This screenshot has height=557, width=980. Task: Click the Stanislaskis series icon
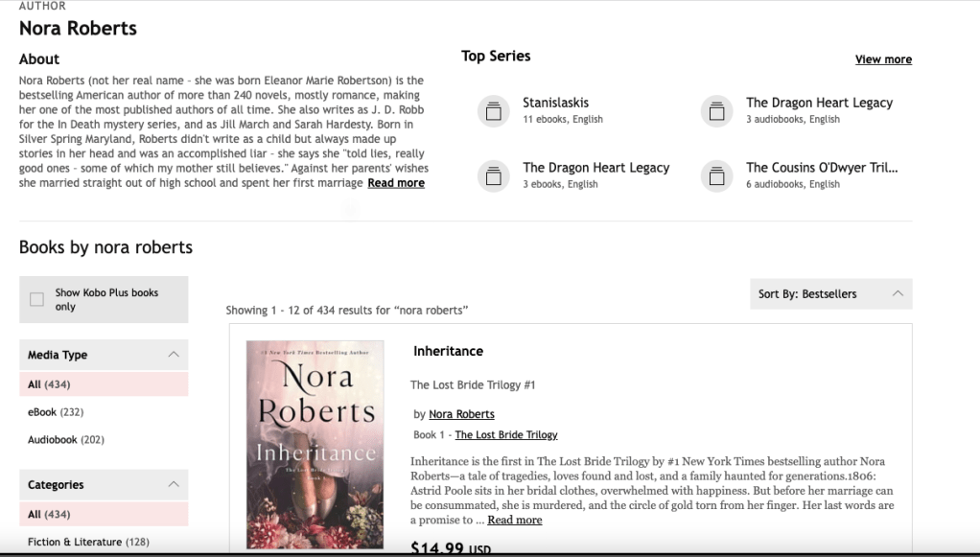pos(493,111)
